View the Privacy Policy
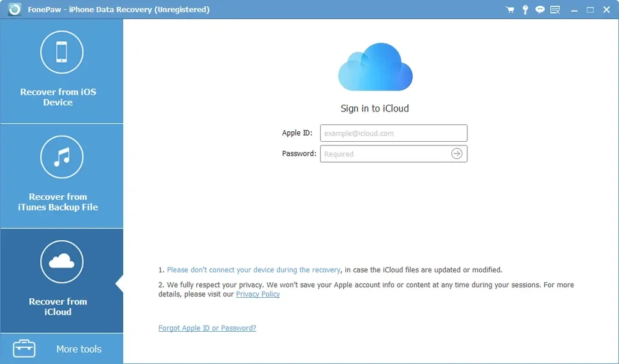Image resolution: width=619 pixels, height=364 pixels. point(258,293)
